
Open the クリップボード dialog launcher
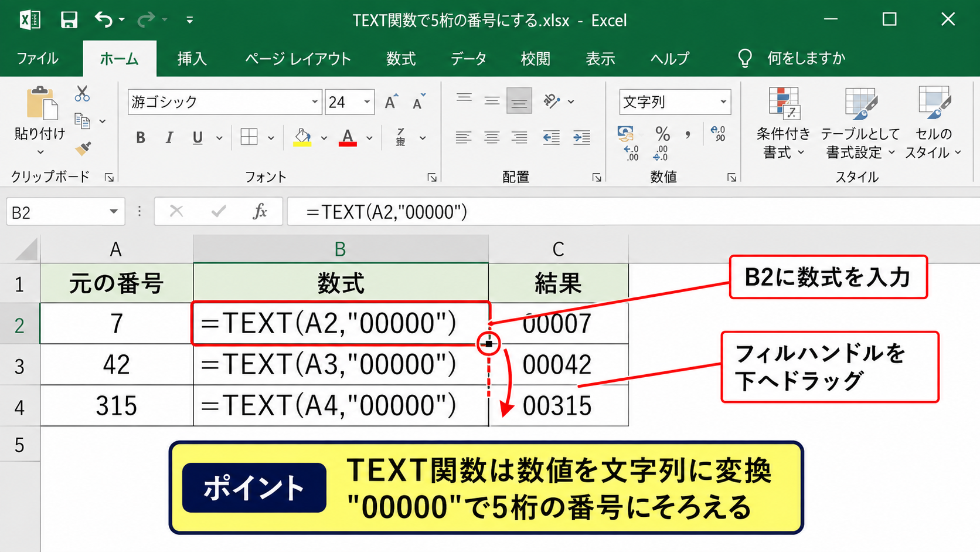(109, 177)
